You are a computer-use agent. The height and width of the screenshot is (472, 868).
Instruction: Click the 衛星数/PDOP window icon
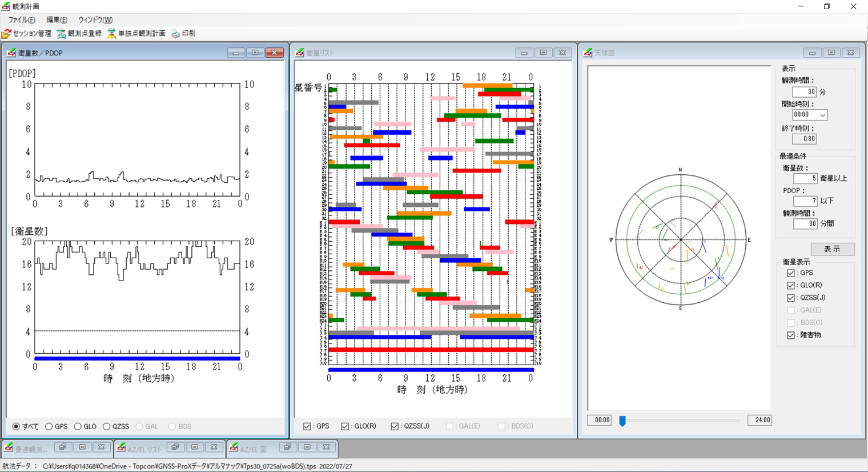click(11, 53)
